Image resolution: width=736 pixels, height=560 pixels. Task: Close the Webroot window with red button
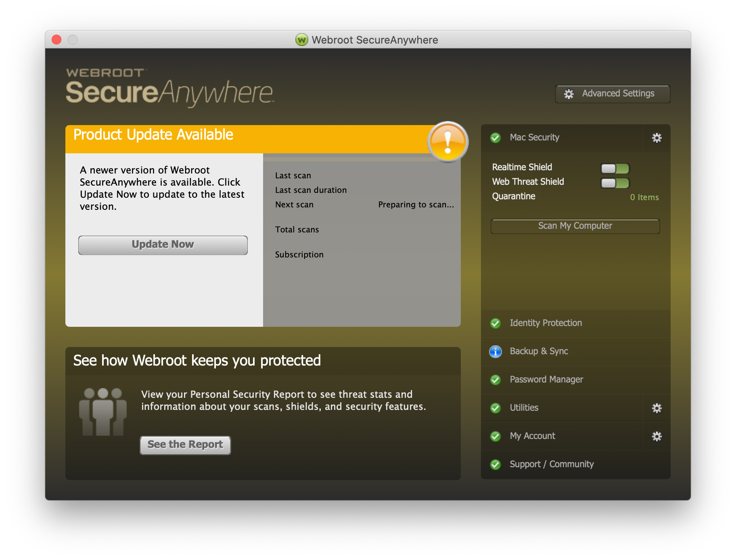coord(56,40)
